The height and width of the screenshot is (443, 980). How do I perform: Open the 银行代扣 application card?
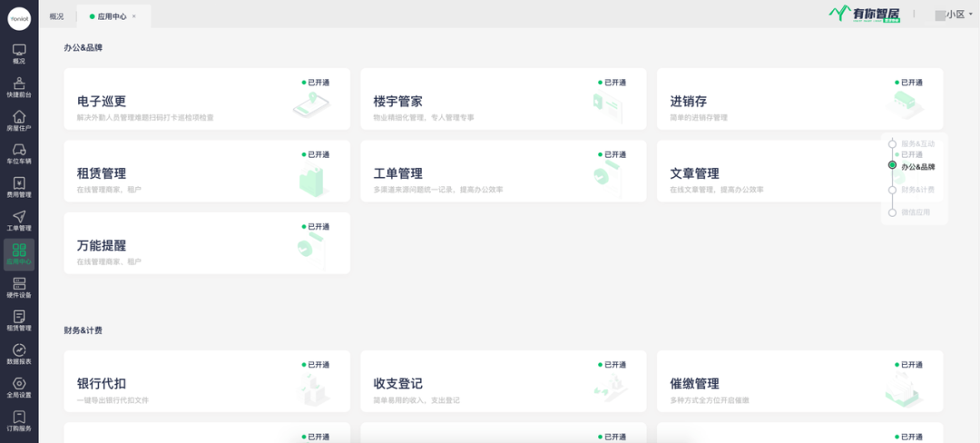click(x=207, y=381)
